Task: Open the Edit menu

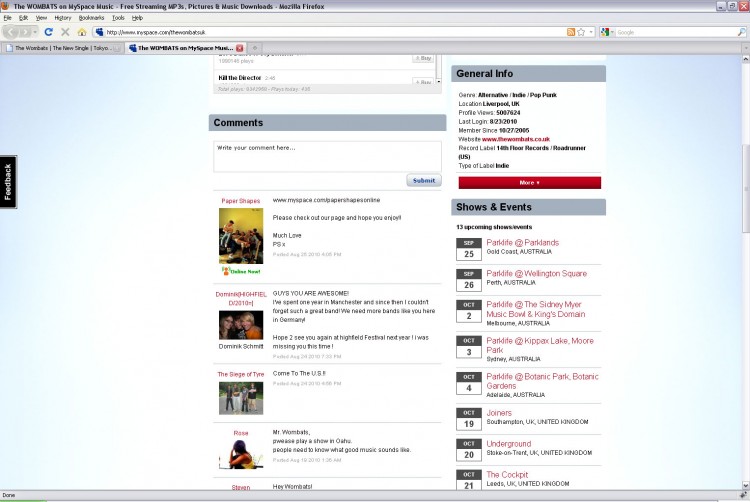Action: click(23, 18)
